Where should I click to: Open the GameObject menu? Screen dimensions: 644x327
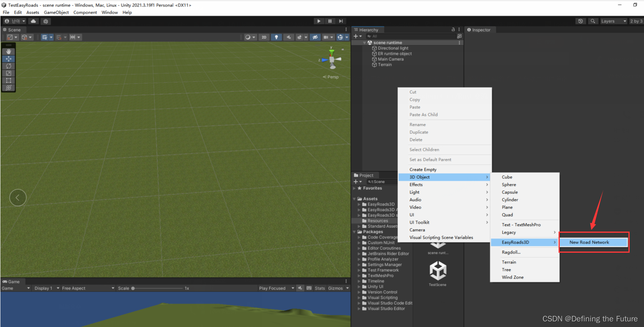tap(56, 12)
